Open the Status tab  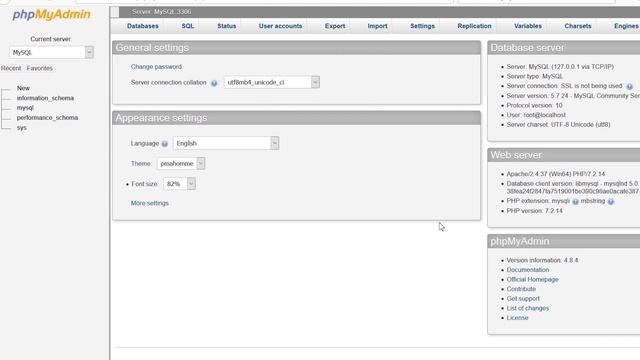click(227, 26)
